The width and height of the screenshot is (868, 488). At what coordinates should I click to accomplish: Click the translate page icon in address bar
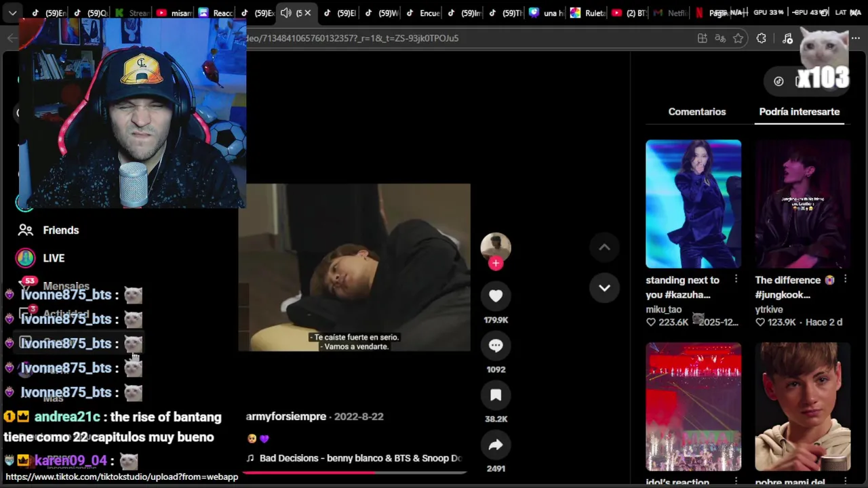720,38
